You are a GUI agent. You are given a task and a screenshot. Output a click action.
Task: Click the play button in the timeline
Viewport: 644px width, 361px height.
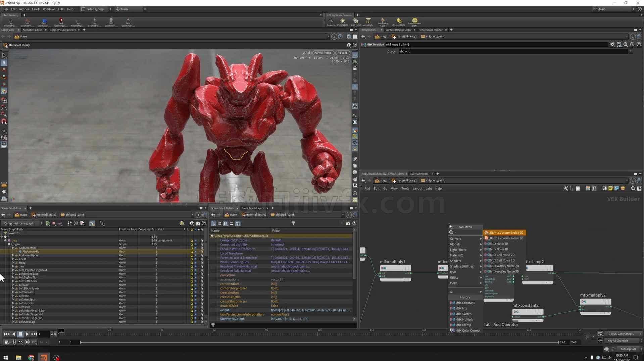point(27,334)
